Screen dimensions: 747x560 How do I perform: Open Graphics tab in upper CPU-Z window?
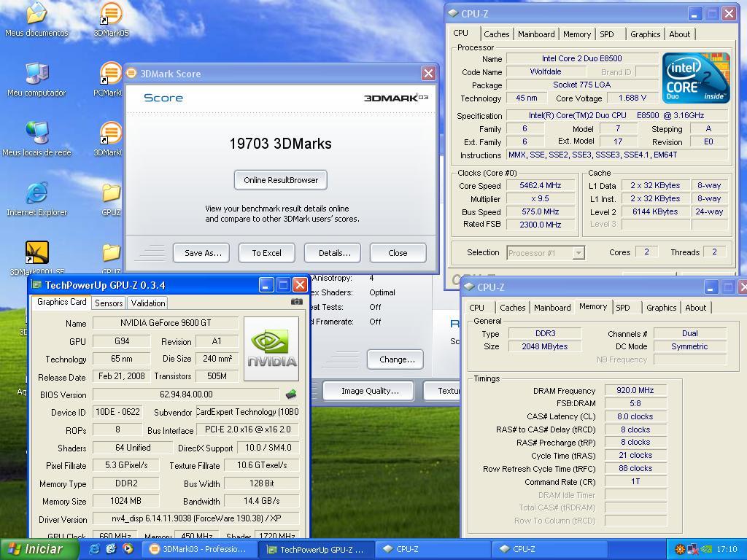(x=645, y=34)
